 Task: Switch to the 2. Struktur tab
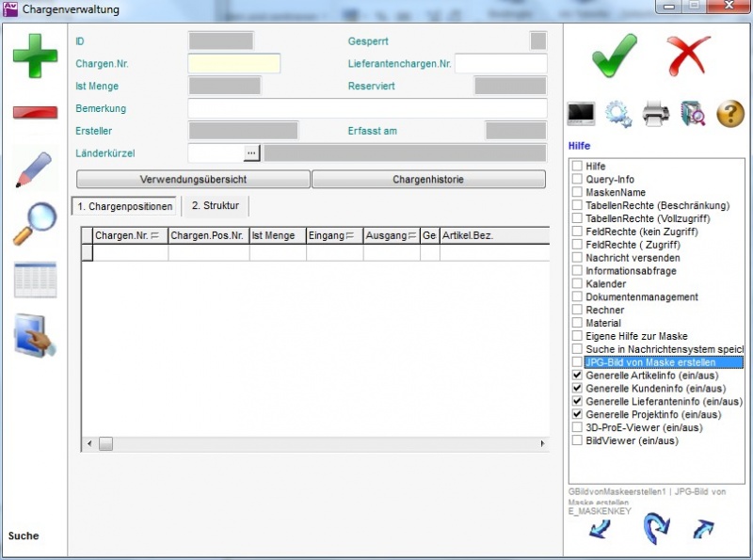tap(216, 205)
